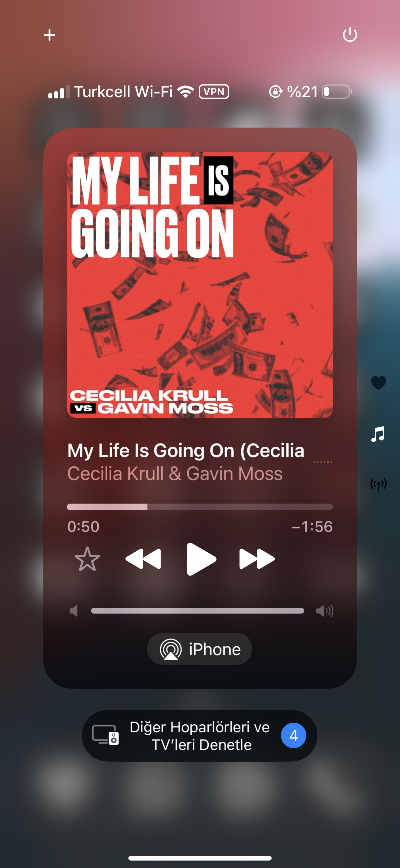This screenshot has height=868, width=400.
Task: Adjust the volume slider bar
Action: click(x=198, y=611)
